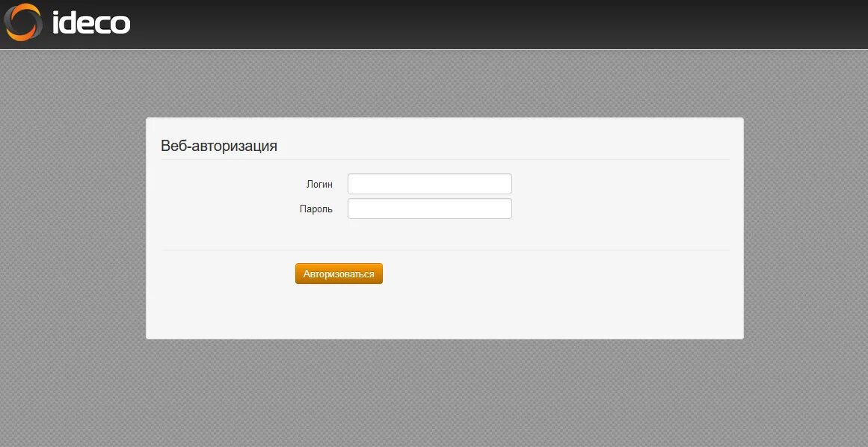Viewport: 868px width, 447px height.
Task: Click the divider line above the Авторизоваться button
Action: coord(445,250)
